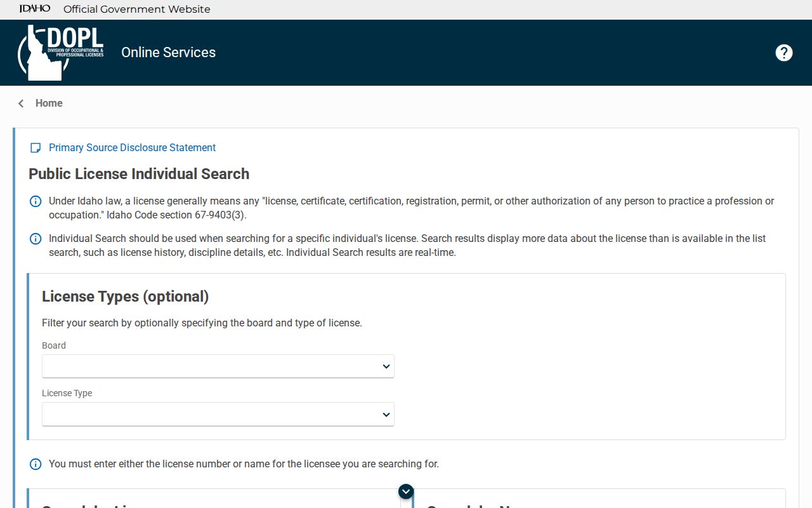Click the info icon beside Idaho law notice
Screen dimensions: 812x508
(x=36, y=201)
